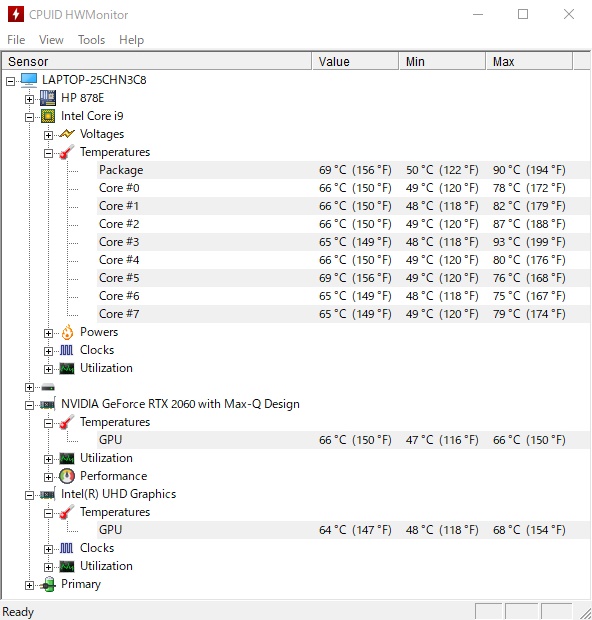Click the Primary battery icon
The width and height of the screenshot is (592, 620).
(48, 584)
